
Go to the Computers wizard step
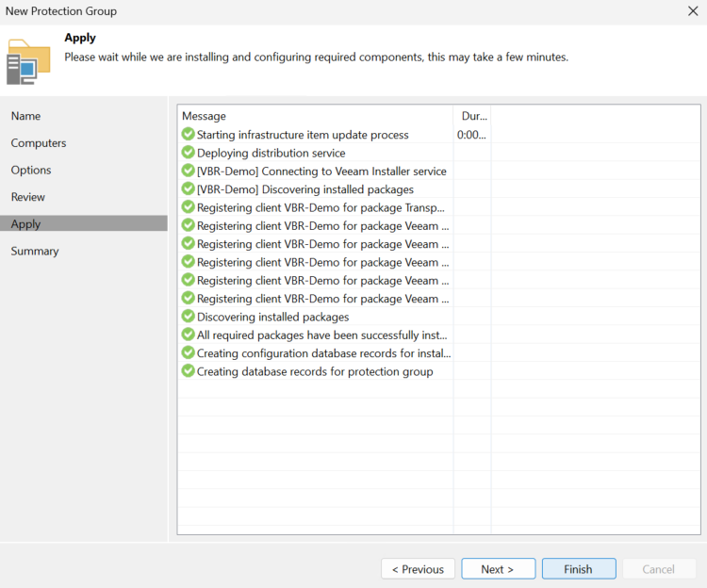click(39, 143)
